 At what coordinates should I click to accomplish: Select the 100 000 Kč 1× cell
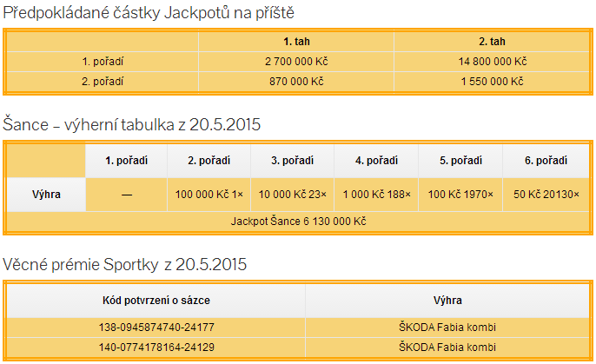(209, 195)
